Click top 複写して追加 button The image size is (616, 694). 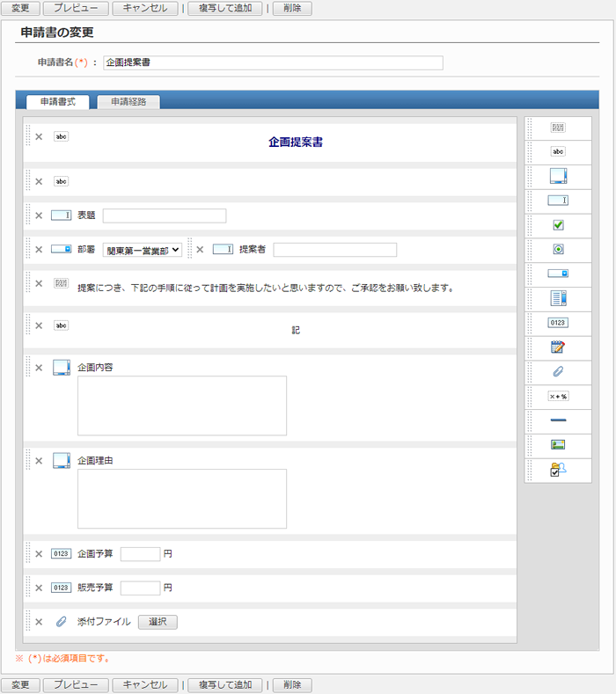click(x=225, y=8)
